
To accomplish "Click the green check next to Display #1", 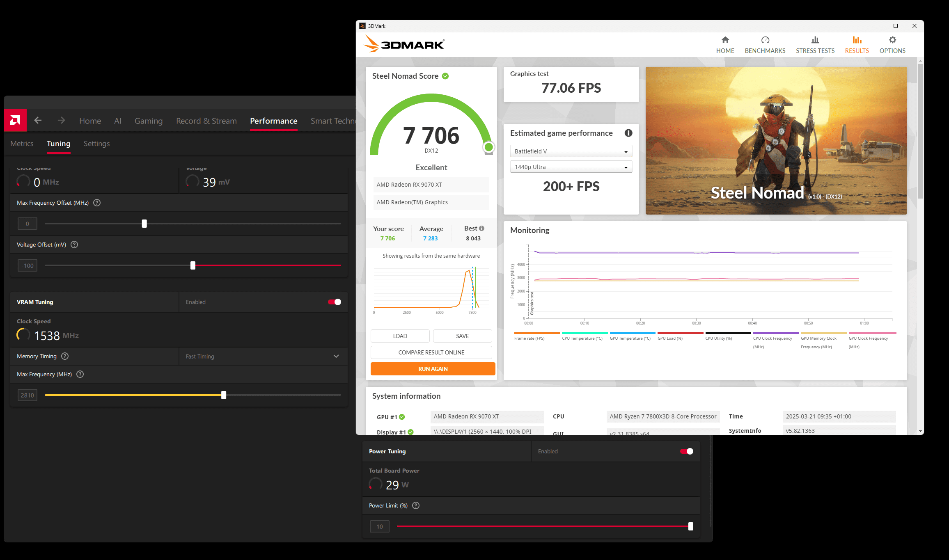I will (411, 432).
